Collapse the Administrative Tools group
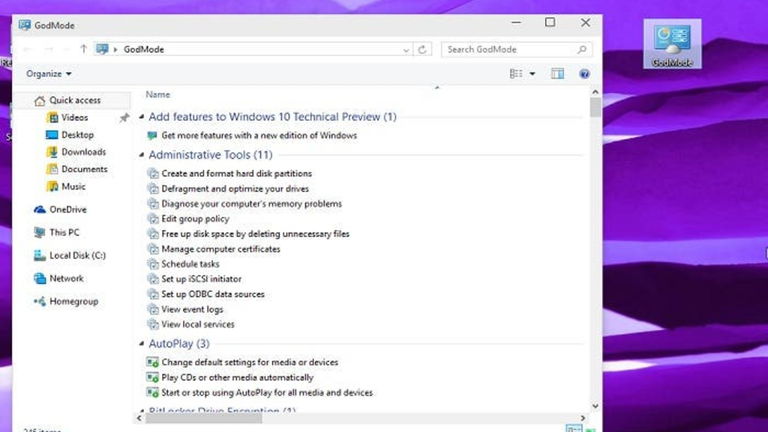 [142, 155]
